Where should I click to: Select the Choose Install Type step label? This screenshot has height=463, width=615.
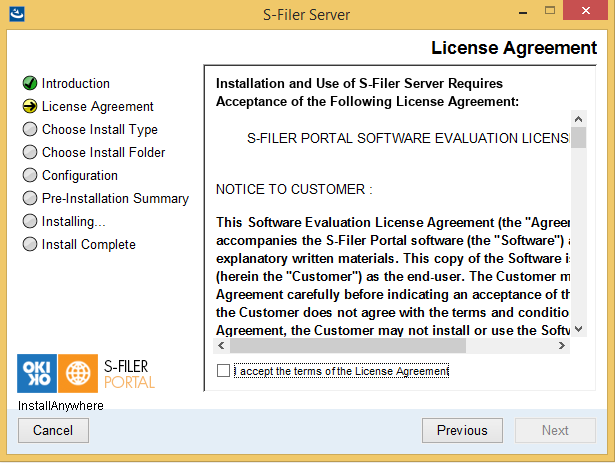coord(100,129)
